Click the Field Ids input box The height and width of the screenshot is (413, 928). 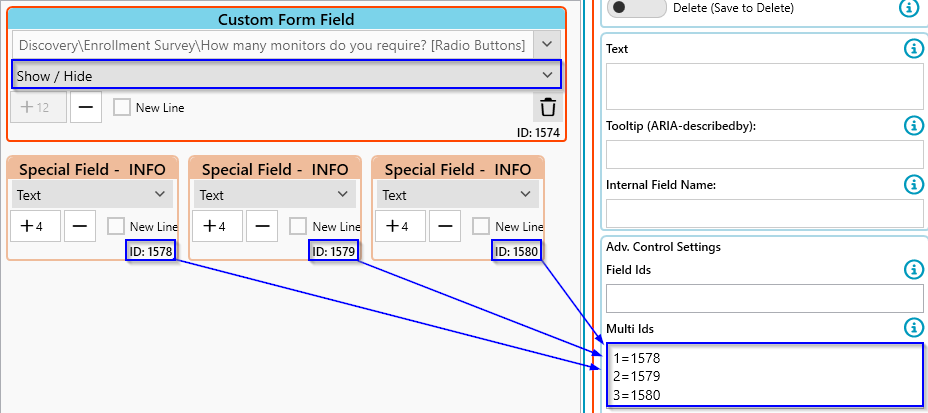point(765,299)
